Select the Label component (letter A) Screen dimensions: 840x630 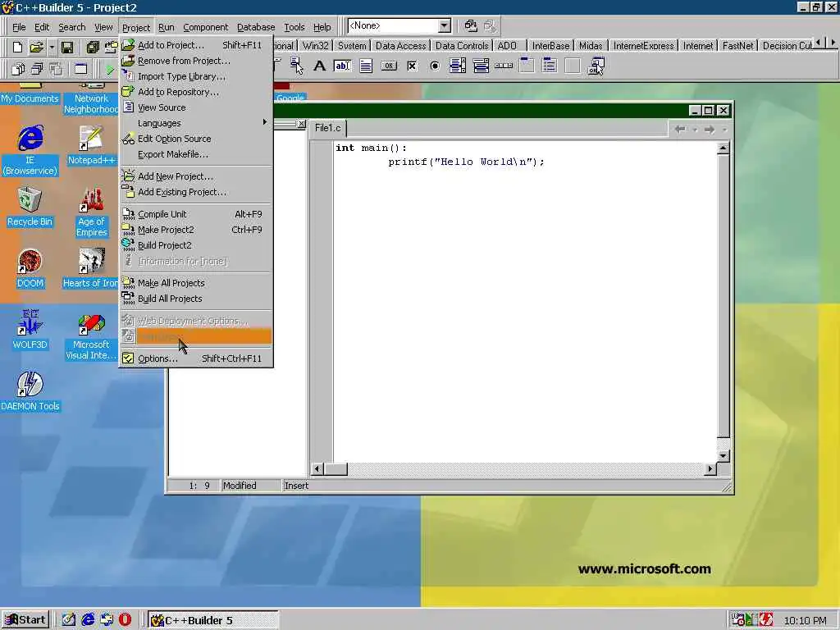coord(319,66)
